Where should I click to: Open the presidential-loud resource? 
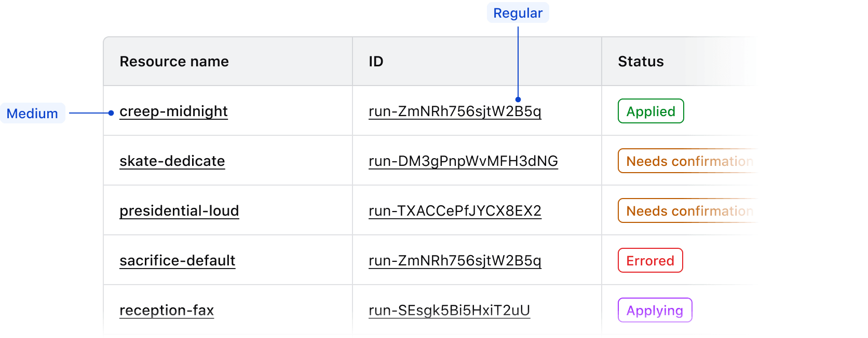coord(179,210)
